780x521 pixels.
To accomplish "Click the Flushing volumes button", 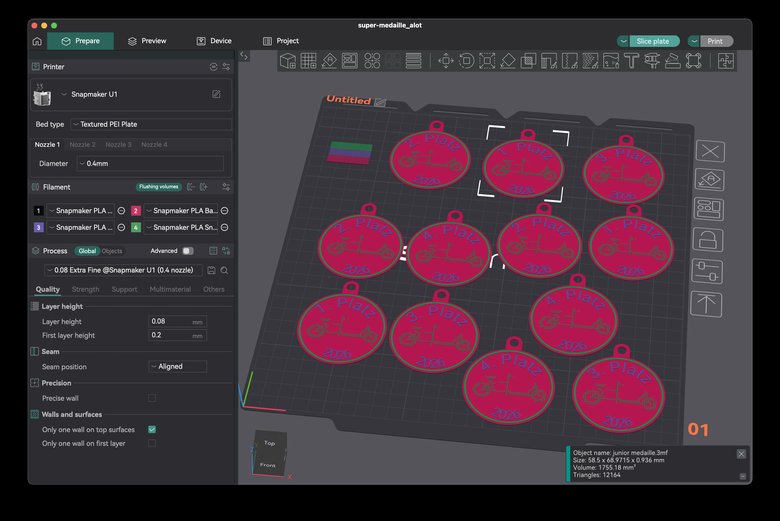I will coord(159,187).
